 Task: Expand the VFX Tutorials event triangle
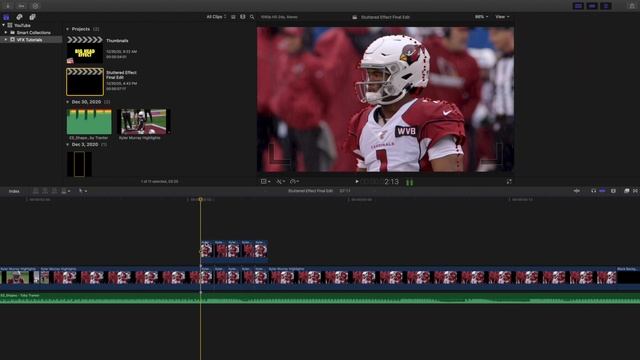[6, 40]
